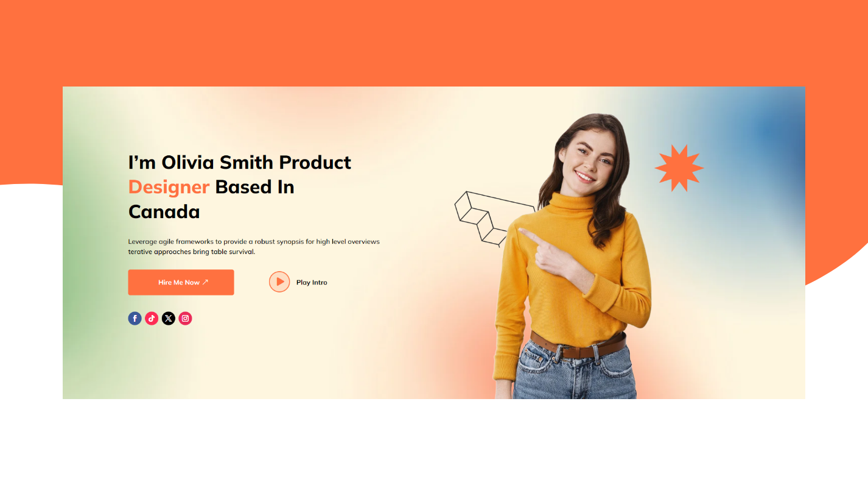This screenshot has width=868, height=485.
Task: Click the words Based In in heading
Action: point(254,187)
